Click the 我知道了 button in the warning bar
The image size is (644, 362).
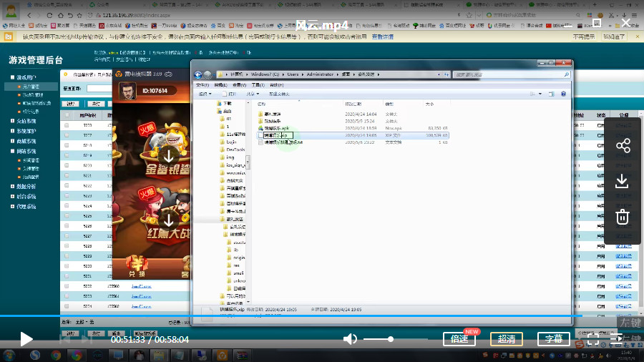(614, 36)
